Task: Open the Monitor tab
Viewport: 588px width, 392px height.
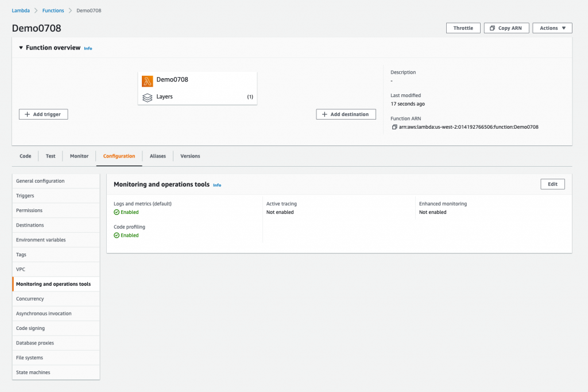Action: pyautogui.click(x=79, y=156)
